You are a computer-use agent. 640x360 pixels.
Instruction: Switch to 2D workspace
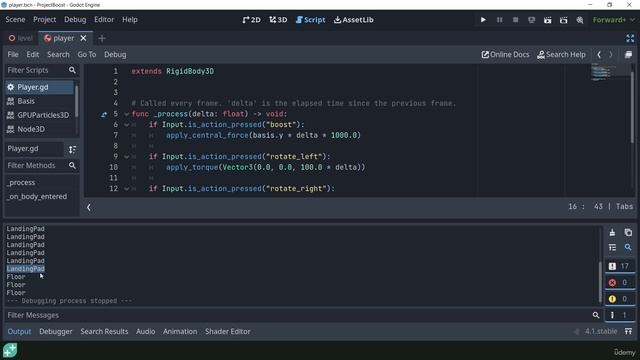[251, 20]
